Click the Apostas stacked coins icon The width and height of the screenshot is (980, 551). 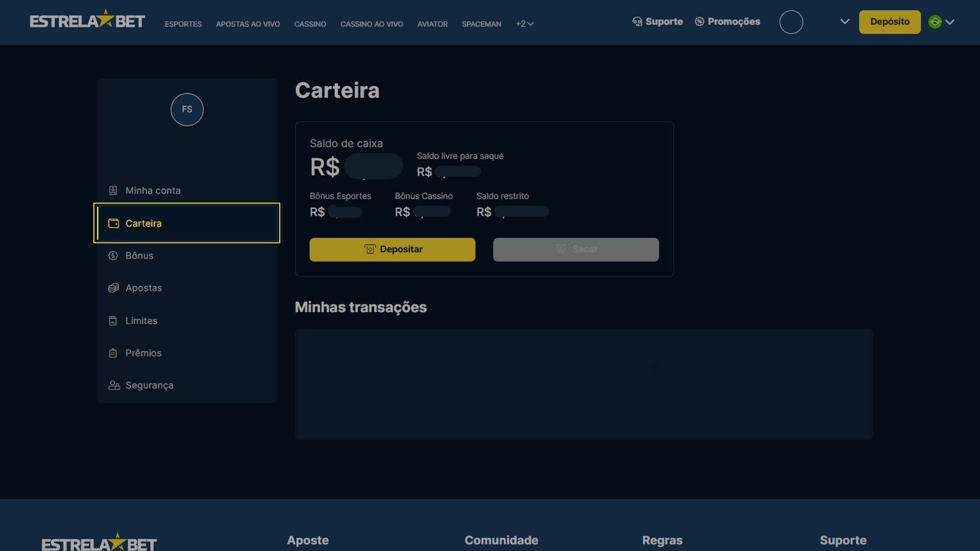click(113, 288)
